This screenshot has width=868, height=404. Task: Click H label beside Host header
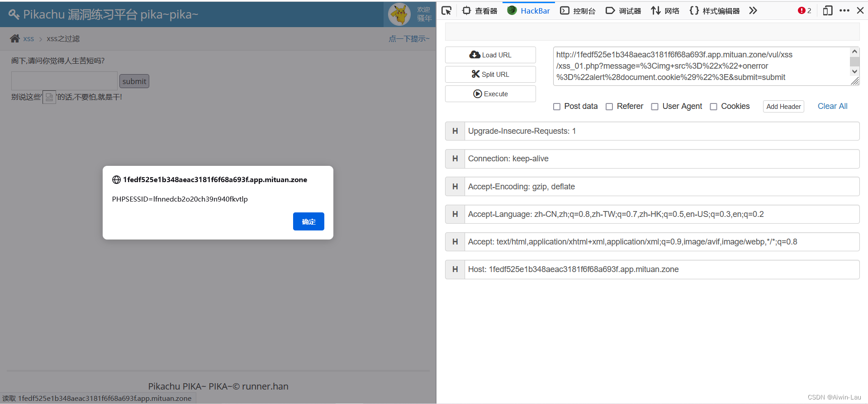click(455, 269)
